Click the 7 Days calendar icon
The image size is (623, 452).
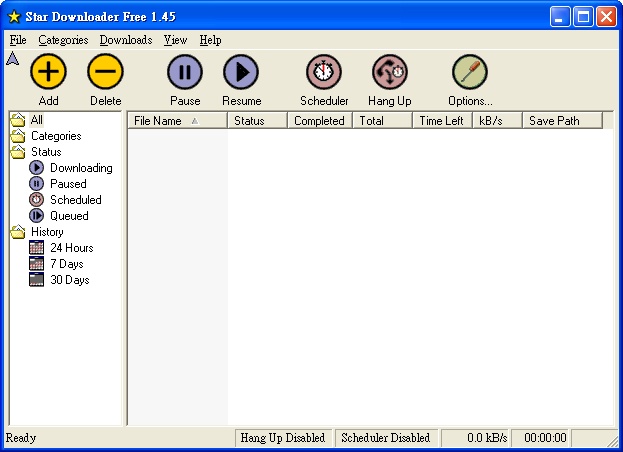(x=37, y=263)
